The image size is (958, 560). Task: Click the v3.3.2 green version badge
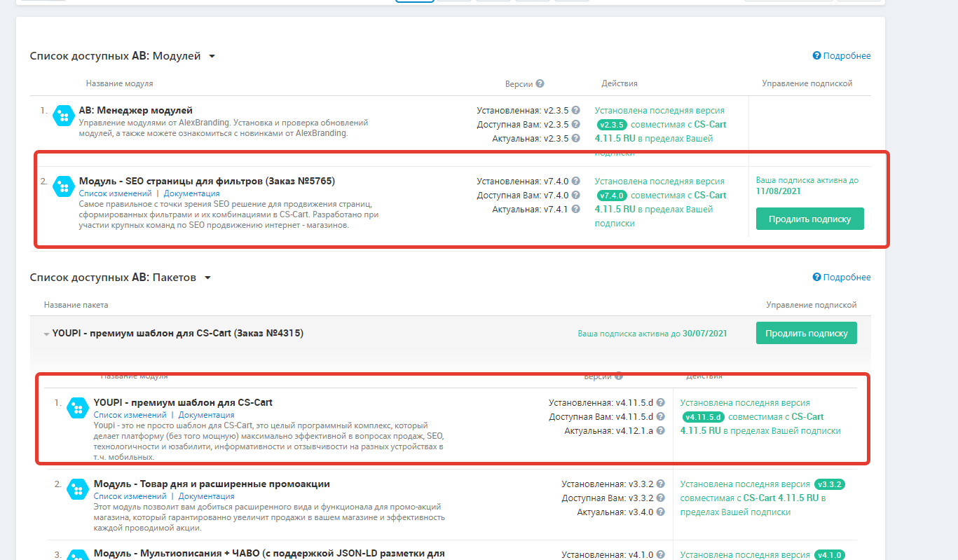pos(830,484)
